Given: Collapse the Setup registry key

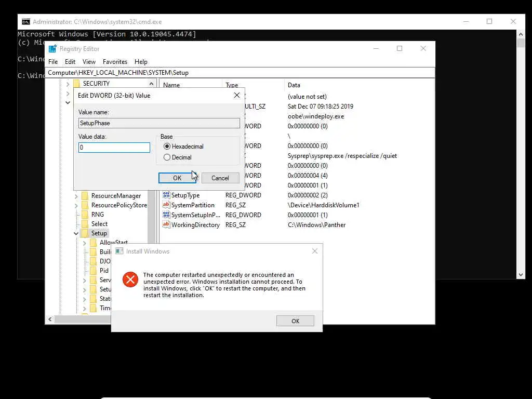Looking at the screenshot, I should click(x=76, y=233).
